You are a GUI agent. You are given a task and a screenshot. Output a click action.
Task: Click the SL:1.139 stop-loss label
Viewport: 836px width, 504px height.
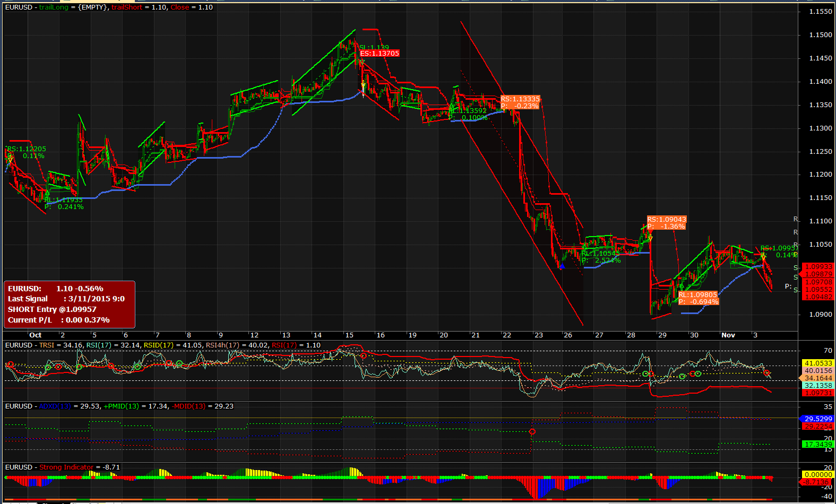click(x=374, y=47)
